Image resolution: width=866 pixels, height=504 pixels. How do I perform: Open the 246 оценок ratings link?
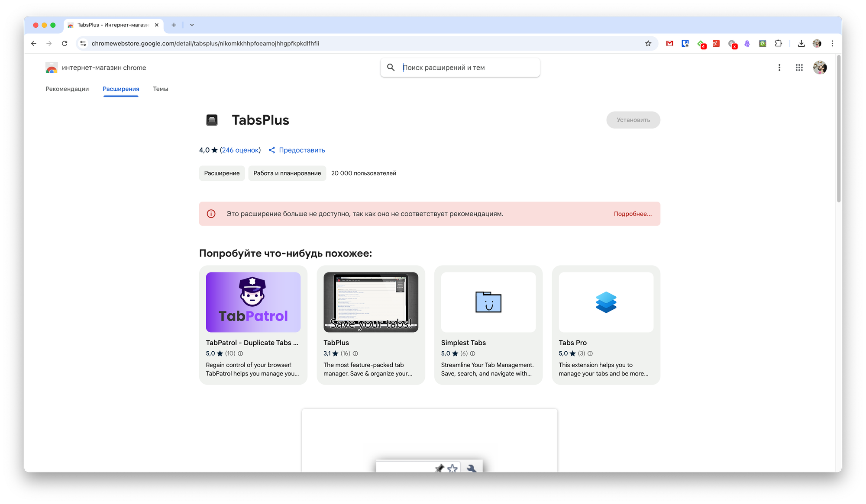(x=240, y=150)
